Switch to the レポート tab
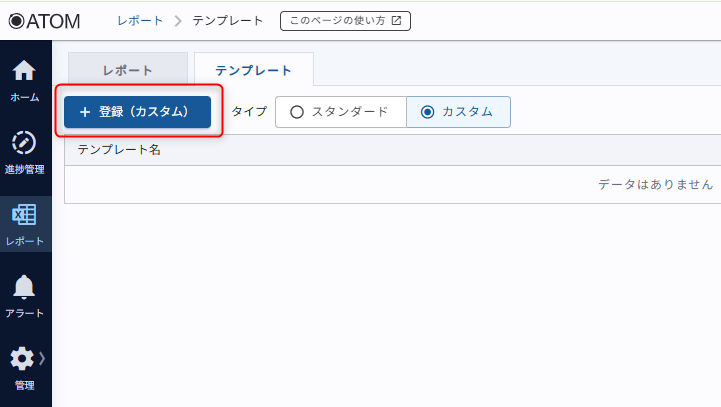The height and width of the screenshot is (407, 721). [x=128, y=70]
